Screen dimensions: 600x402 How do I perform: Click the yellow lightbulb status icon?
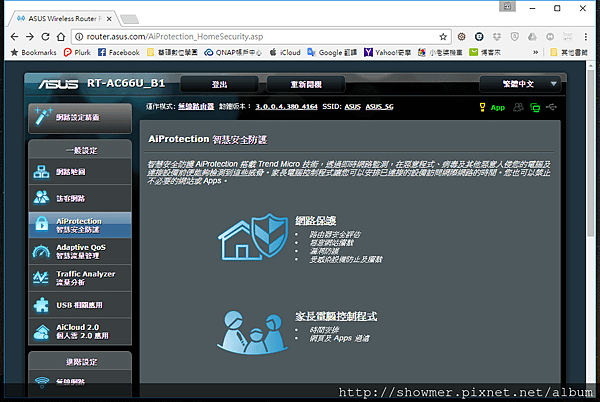(x=482, y=107)
